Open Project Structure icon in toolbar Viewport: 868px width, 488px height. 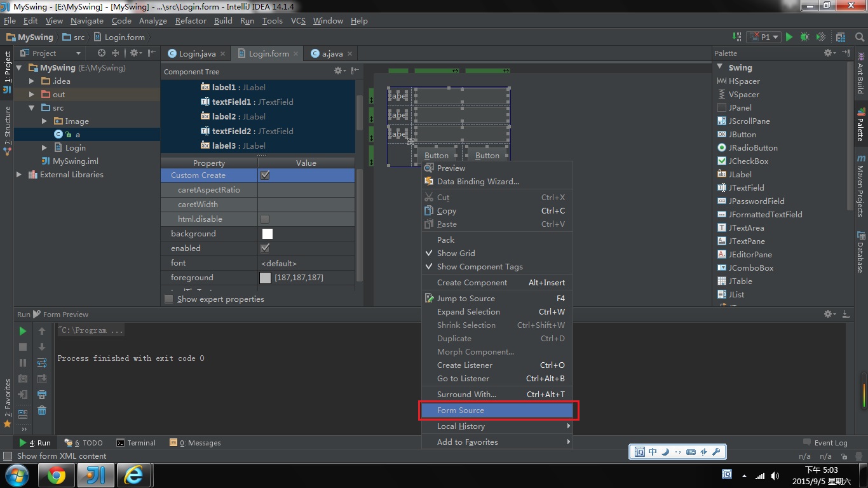[841, 37]
